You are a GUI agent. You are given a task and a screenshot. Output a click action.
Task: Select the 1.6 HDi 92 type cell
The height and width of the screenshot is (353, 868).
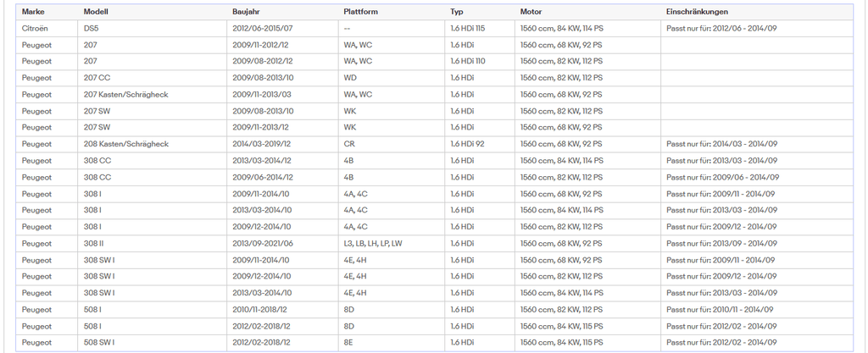[x=480, y=144]
